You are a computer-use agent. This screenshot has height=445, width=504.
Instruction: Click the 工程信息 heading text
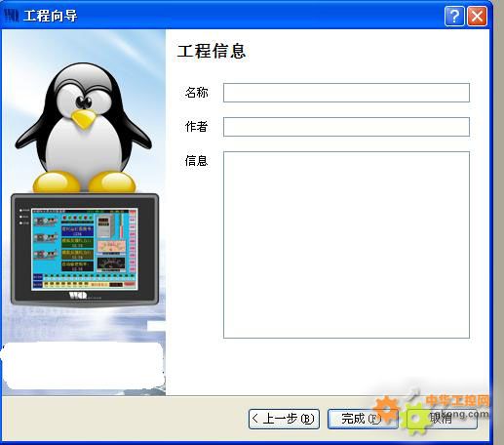coord(212,51)
